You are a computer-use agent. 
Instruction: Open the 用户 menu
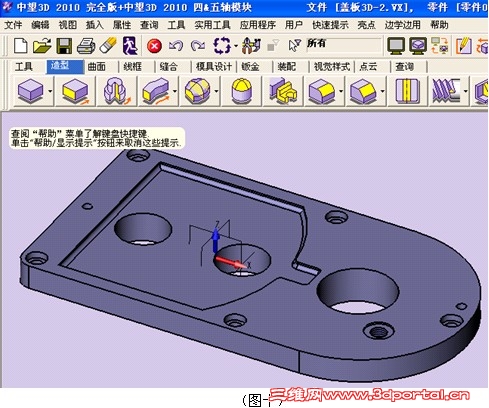coord(294,25)
